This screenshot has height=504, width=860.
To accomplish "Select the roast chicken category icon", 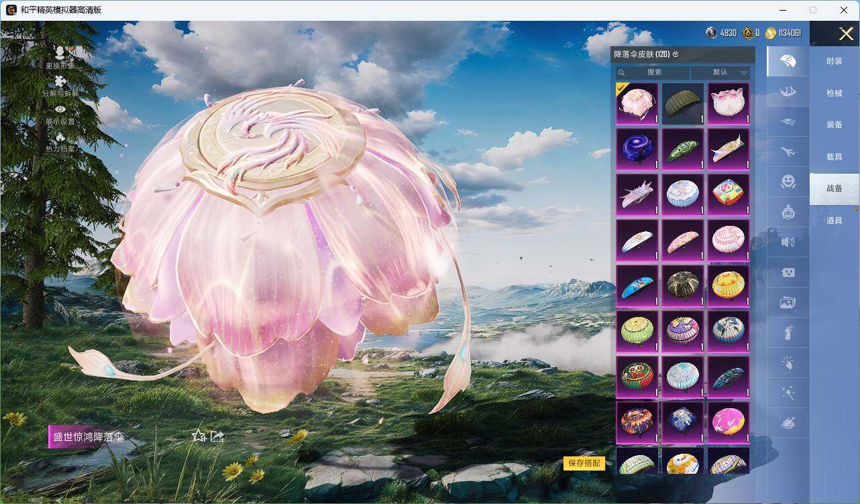I will tap(788, 423).
